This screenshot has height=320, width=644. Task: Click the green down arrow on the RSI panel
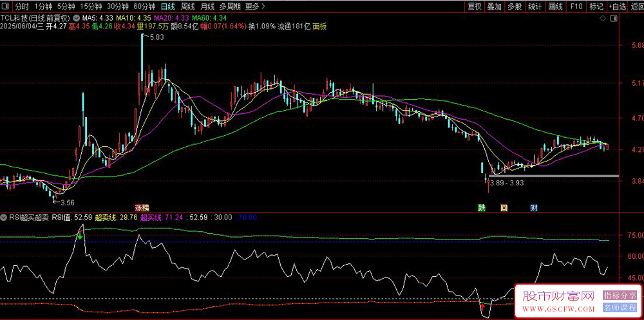80,236
